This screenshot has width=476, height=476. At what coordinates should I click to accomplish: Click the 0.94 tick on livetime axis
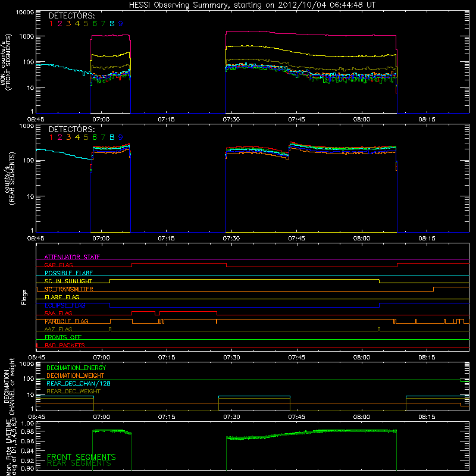[27, 450]
